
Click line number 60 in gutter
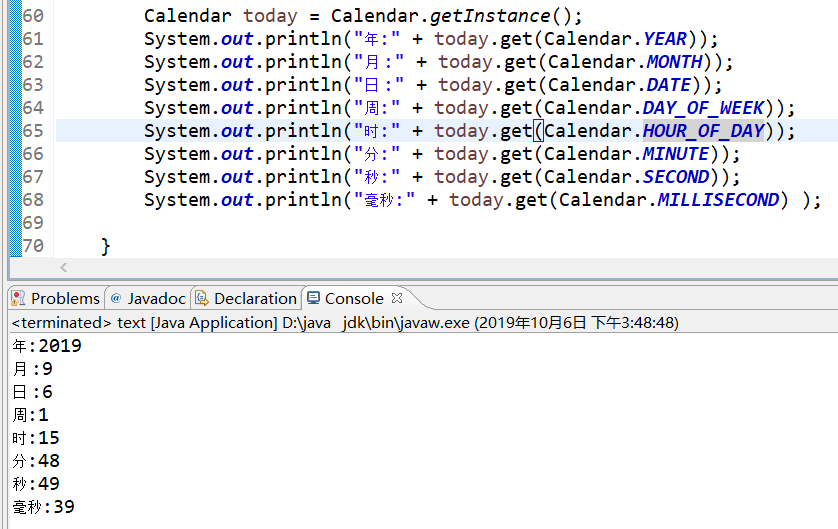(33, 15)
